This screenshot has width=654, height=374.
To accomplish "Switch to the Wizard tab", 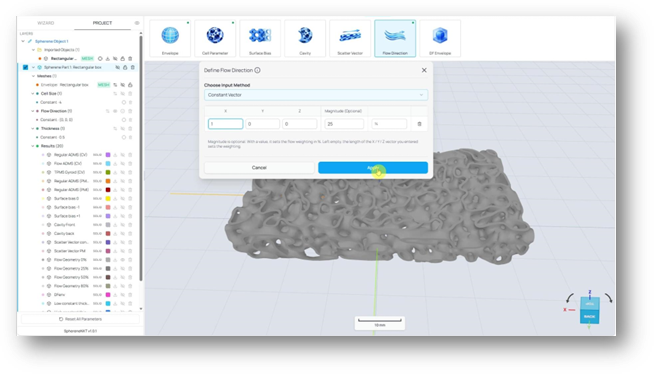I will [x=45, y=23].
